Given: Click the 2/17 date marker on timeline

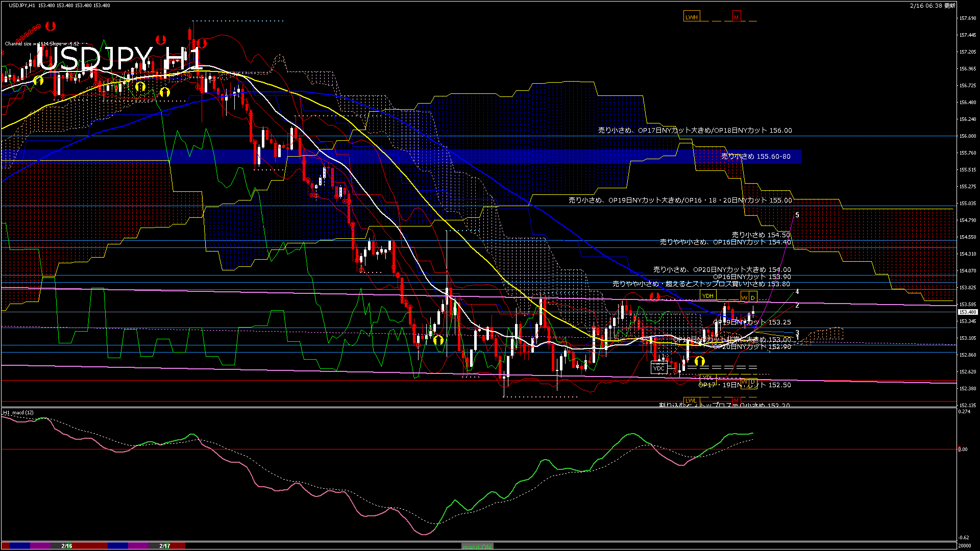Looking at the screenshot, I should coord(164,546).
